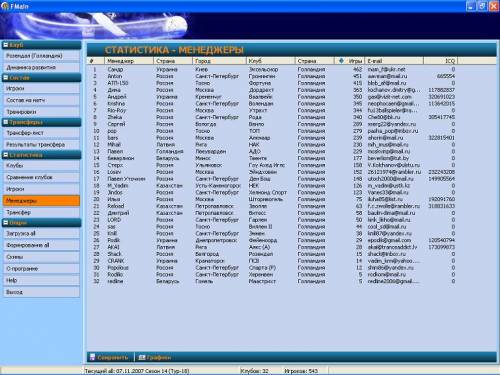The image size is (500, 375).
Task: Sort by Город column header
Action: 220,61
